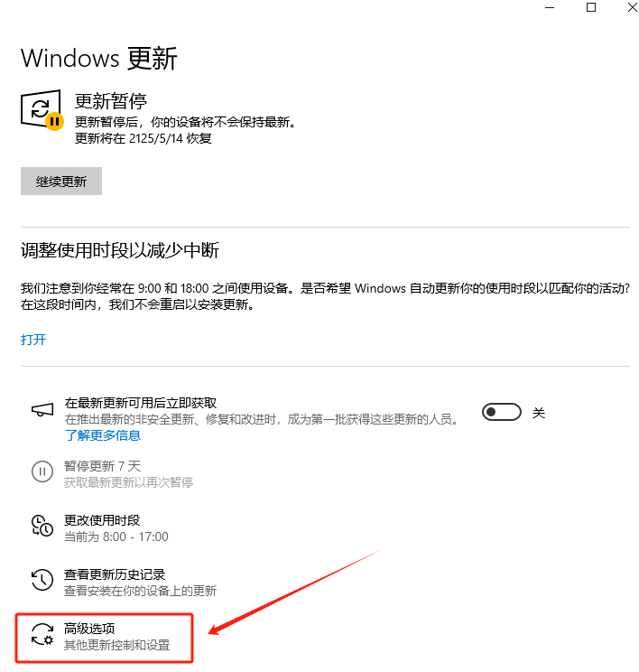Click the active hours clock icon
Screen dimensions: 639x672
[42, 526]
